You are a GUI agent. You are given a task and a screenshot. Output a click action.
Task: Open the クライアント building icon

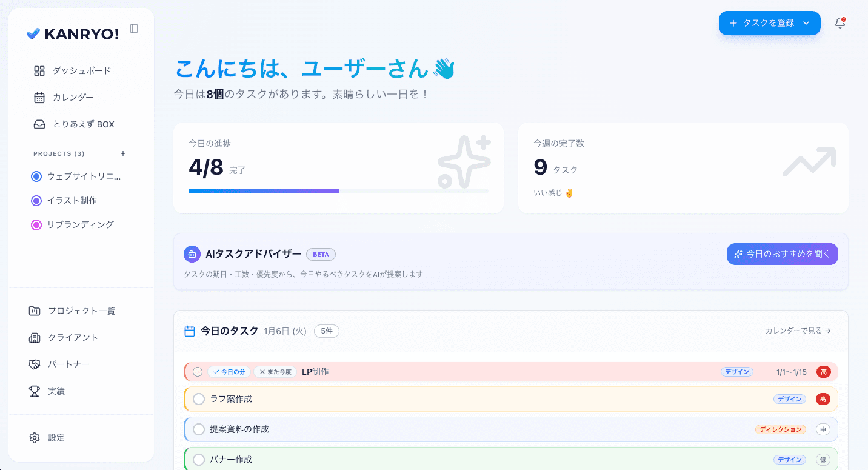[39, 337]
